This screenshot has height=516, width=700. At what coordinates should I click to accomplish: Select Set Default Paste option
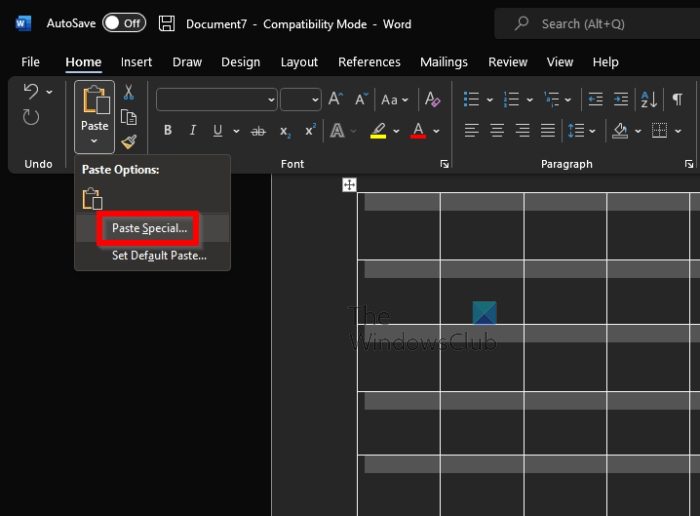[x=159, y=255]
